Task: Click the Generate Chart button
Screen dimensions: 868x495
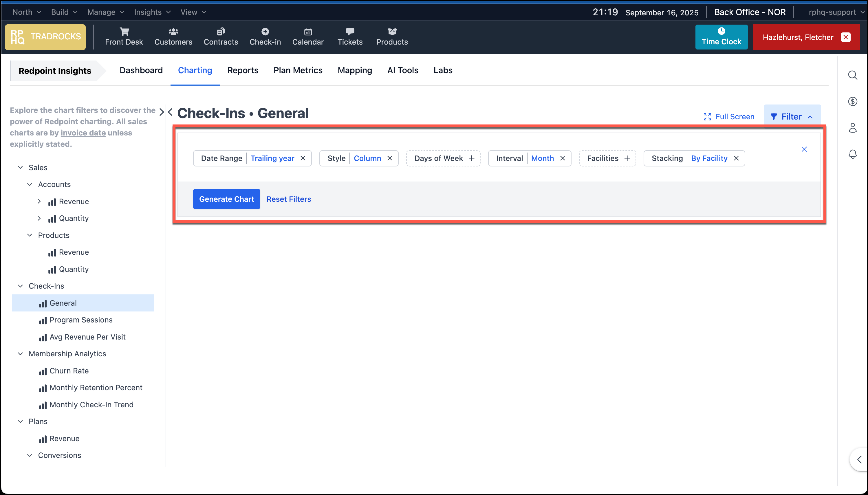Action: (226, 199)
